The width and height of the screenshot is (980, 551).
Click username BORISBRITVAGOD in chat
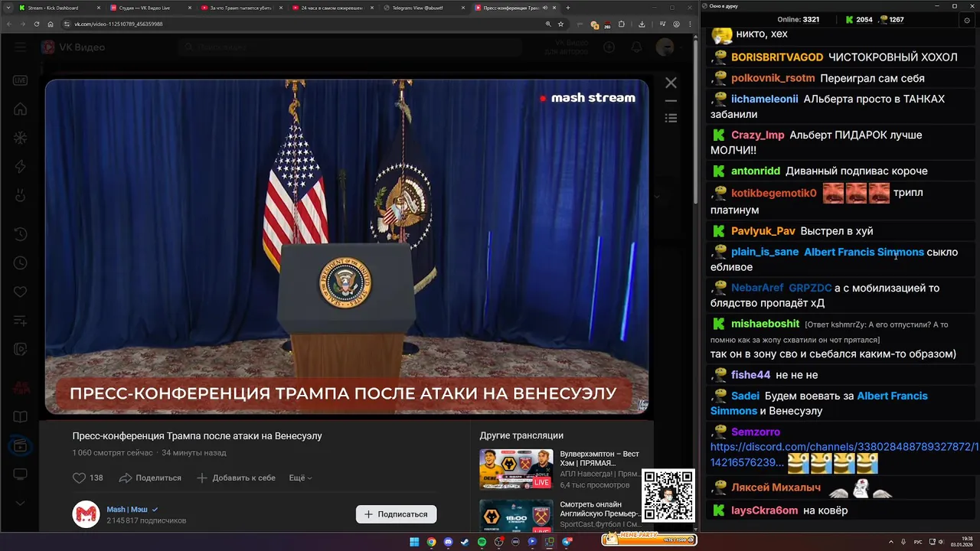click(x=777, y=57)
